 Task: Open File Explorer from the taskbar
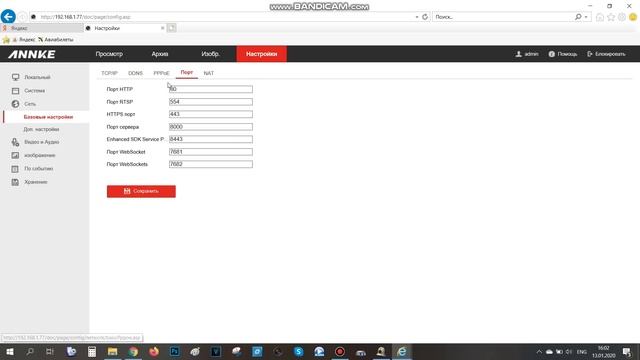[x=113, y=351]
